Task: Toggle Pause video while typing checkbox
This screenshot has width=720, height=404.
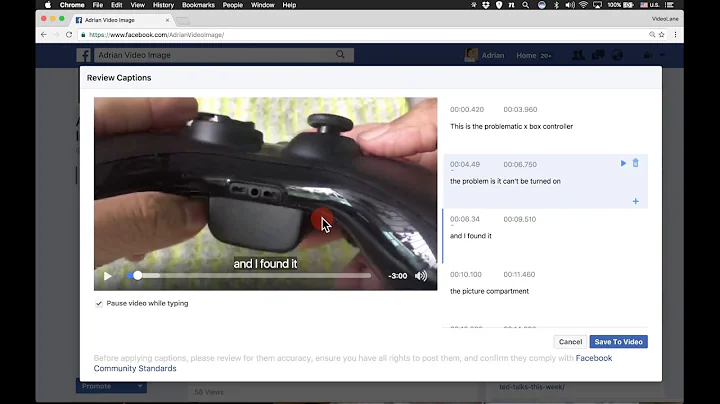Action: [99, 303]
